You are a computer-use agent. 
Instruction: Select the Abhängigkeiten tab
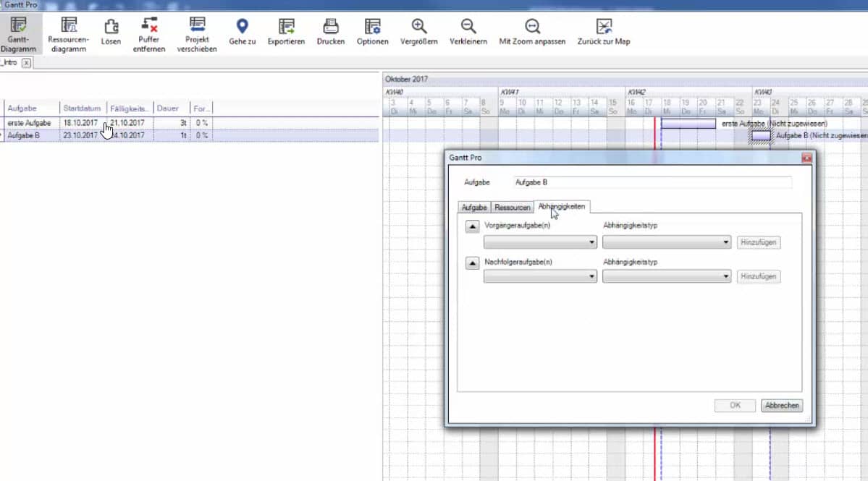561,207
